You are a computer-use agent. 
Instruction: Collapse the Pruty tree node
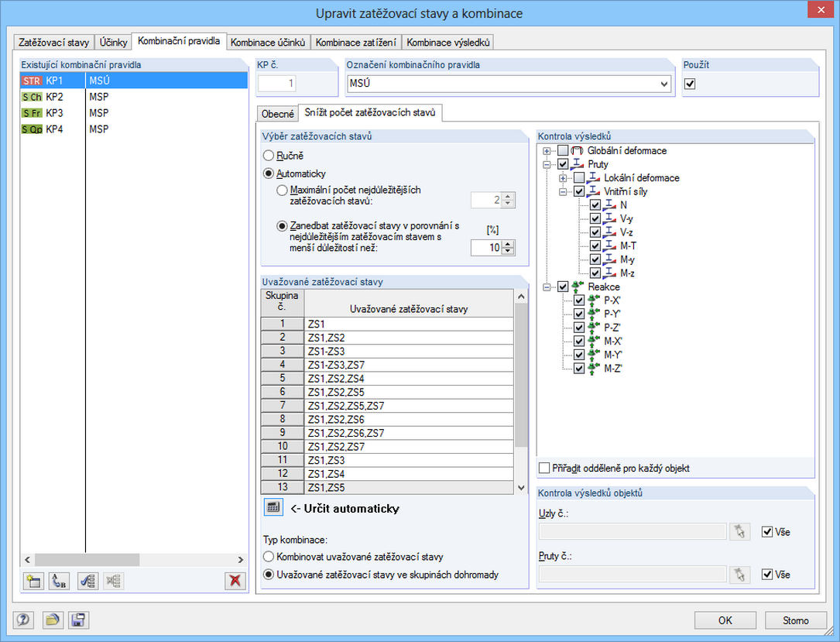547,164
